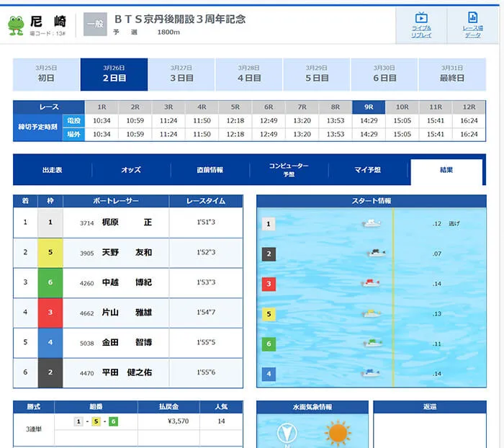Click the red boat 3 start icon

pos(370,283)
